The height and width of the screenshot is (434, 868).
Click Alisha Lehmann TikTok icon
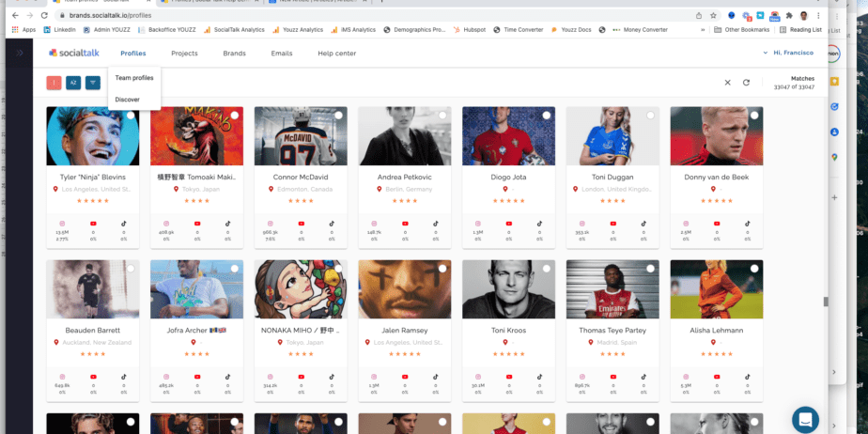[x=748, y=377]
